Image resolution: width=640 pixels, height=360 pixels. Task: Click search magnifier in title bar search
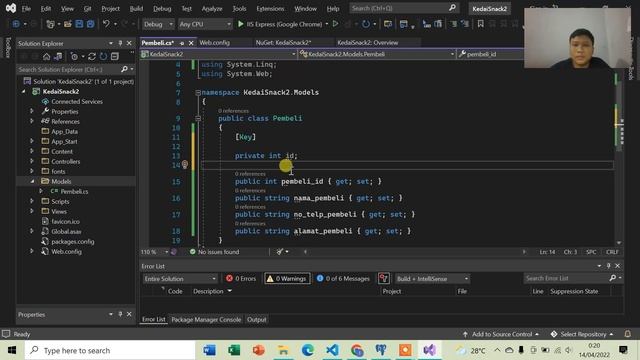pos(452,8)
